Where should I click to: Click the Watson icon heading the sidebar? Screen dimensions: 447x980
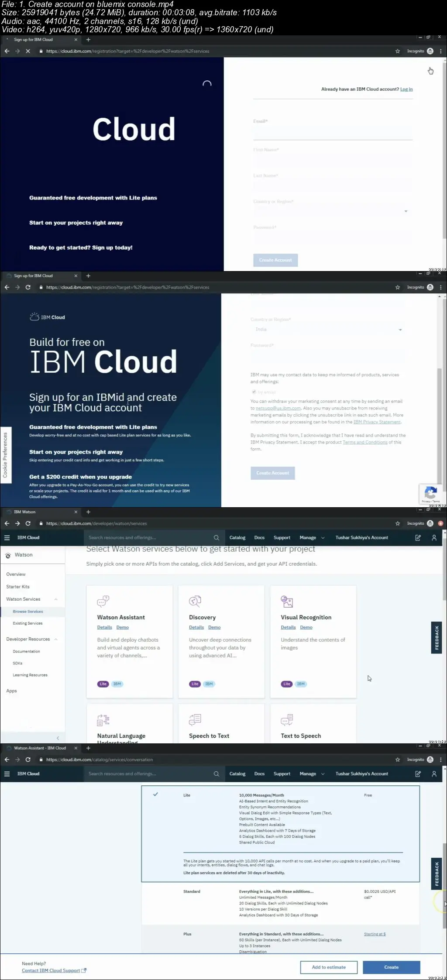pyautogui.click(x=8, y=555)
